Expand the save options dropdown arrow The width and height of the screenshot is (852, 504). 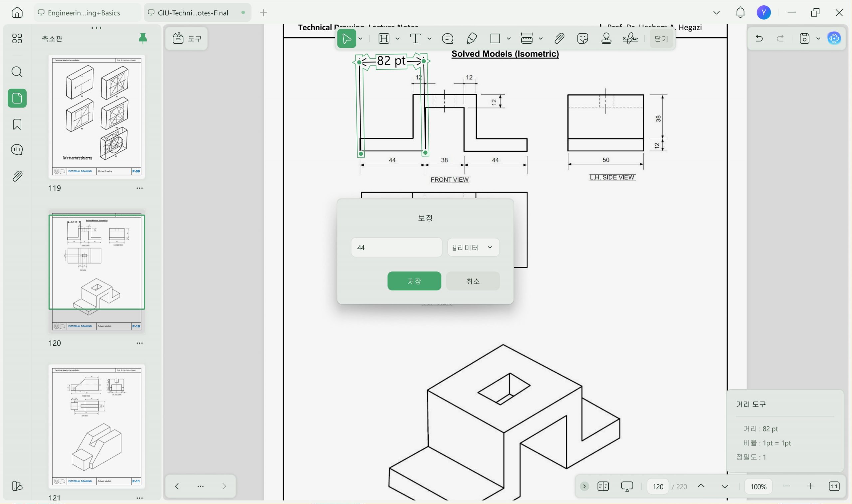[x=818, y=38]
